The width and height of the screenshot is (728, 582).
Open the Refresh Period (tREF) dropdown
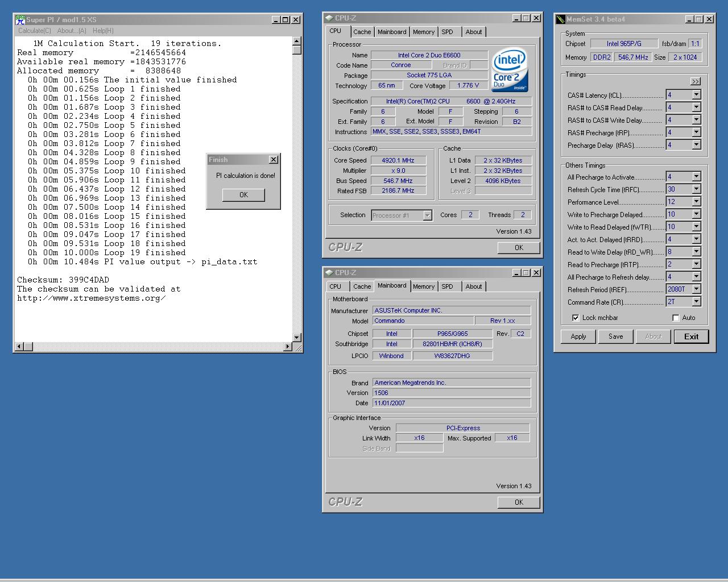(x=696, y=289)
